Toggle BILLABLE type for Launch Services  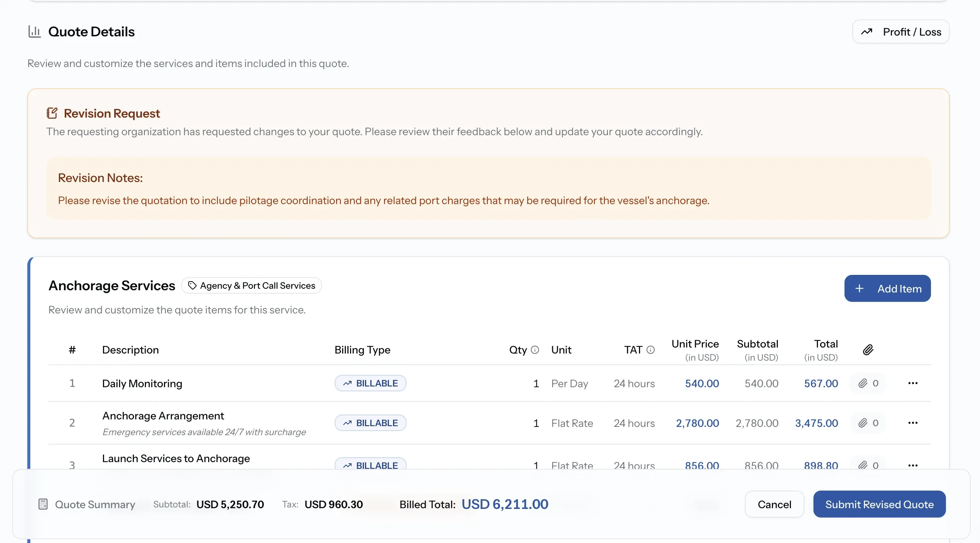(370, 464)
